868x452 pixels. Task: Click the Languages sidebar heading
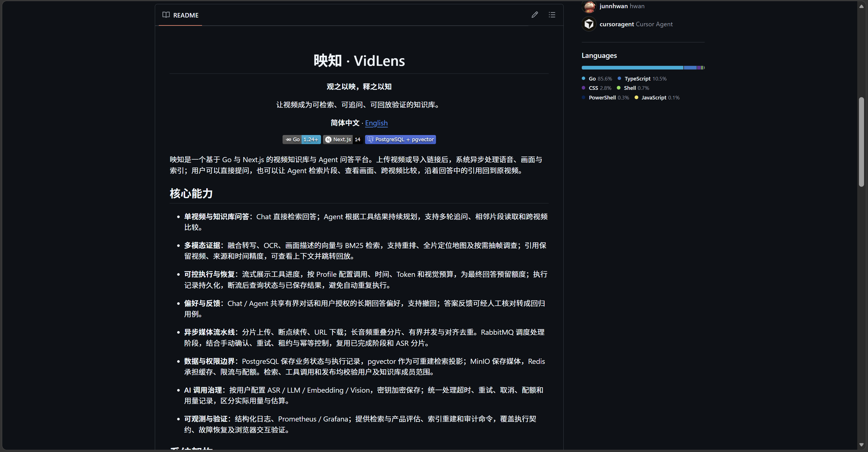599,56
